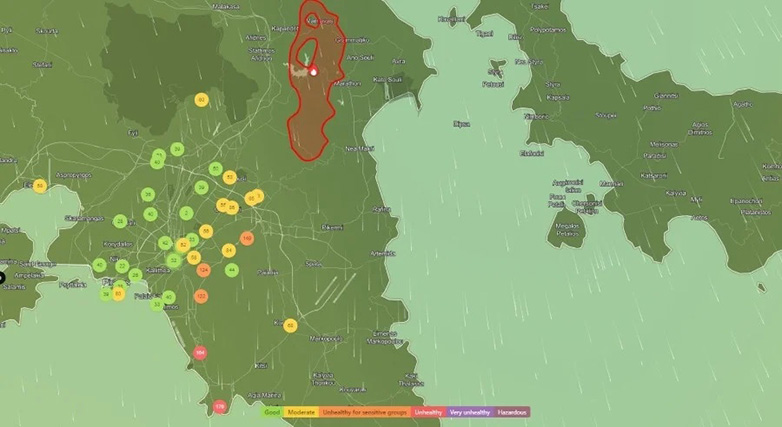
Task: Click the Hazardous legend item
Action: 512,412
